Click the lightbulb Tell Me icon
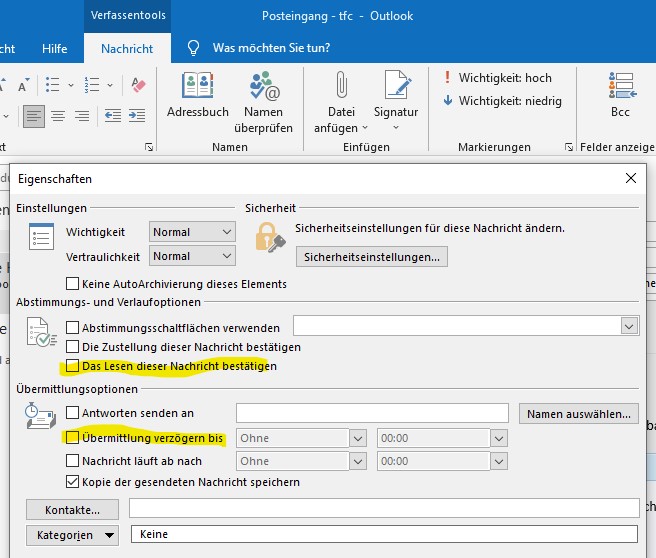Image resolution: width=656 pixels, height=558 pixels. pyautogui.click(x=193, y=48)
